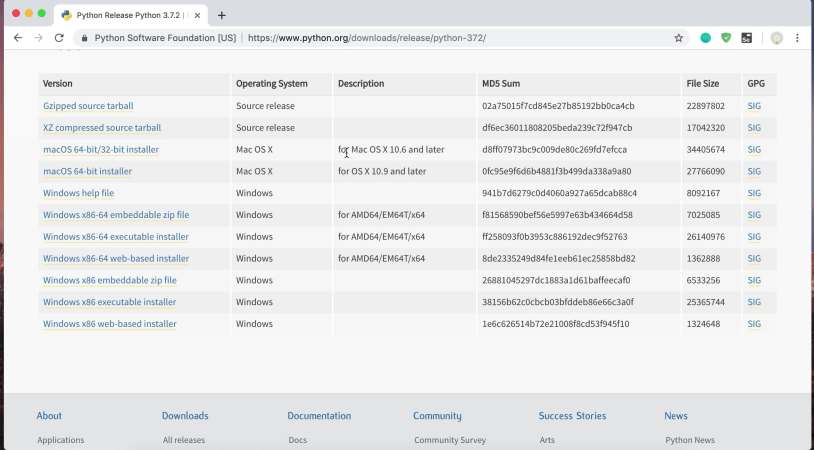
Task: Open the News footer heading
Action: click(676, 416)
